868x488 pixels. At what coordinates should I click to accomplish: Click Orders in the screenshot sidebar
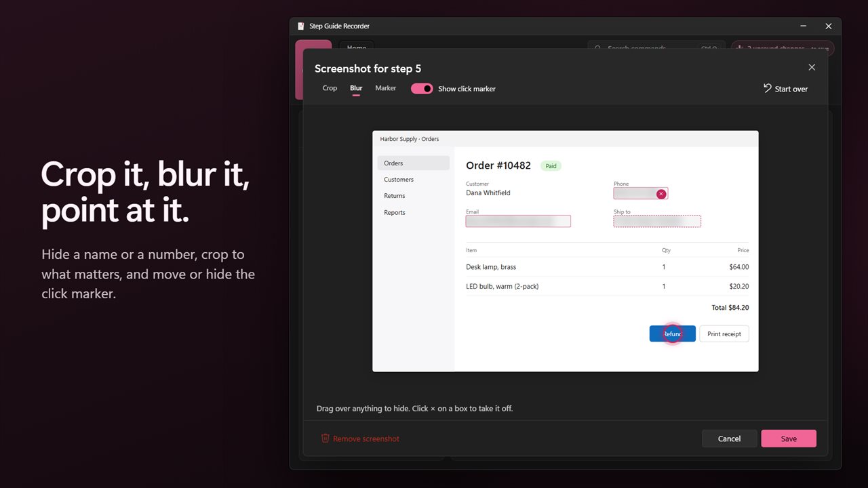(x=414, y=163)
